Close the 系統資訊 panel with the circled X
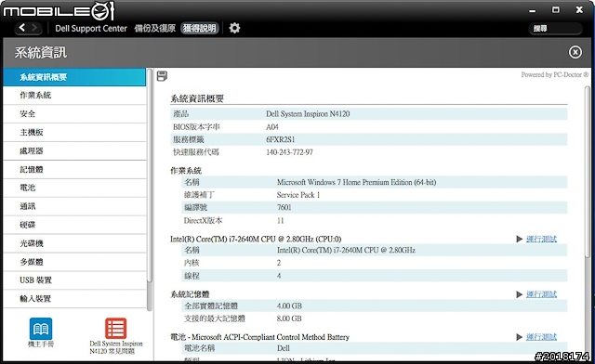This screenshot has height=364, width=595. click(575, 52)
